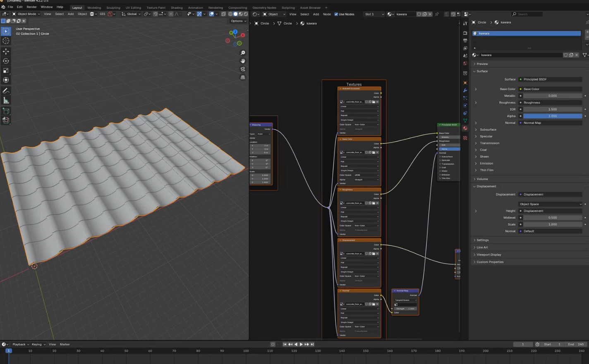The height and width of the screenshot is (364, 589).
Task: Open the Render menu
Action: coord(31,7)
